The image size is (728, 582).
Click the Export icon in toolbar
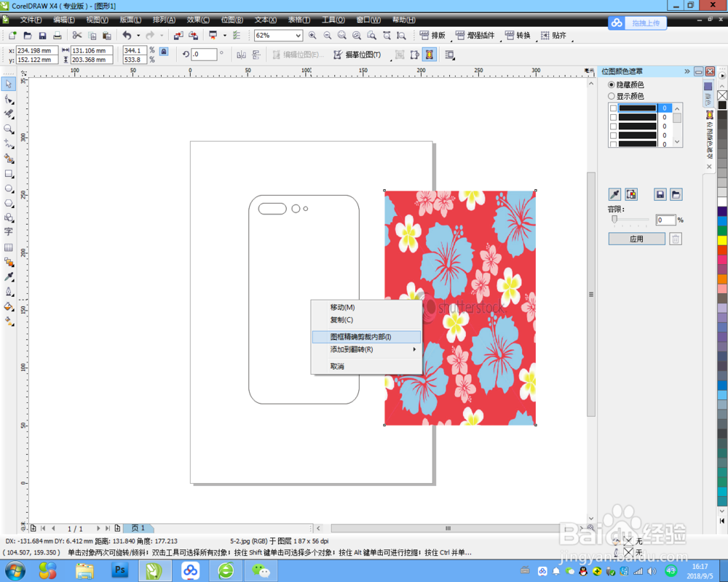point(193,35)
